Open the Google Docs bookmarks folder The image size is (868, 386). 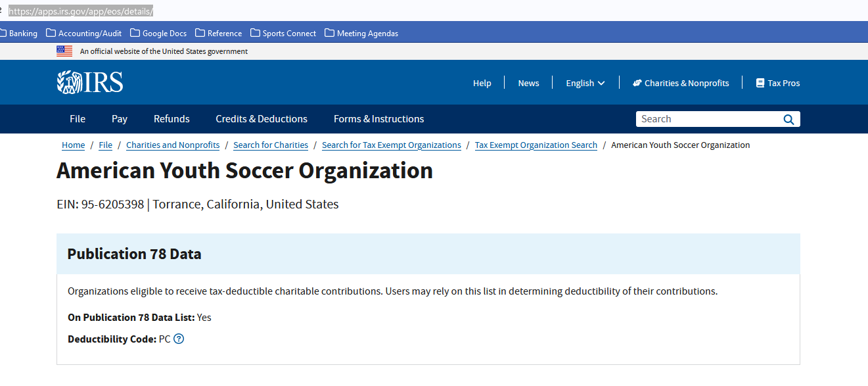click(158, 34)
